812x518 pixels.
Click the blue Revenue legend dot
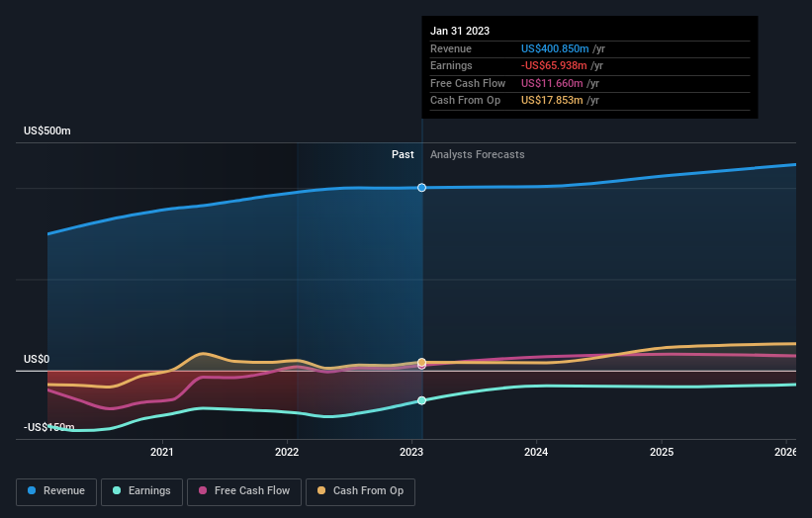pyautogui.click(x=32, y=490)
